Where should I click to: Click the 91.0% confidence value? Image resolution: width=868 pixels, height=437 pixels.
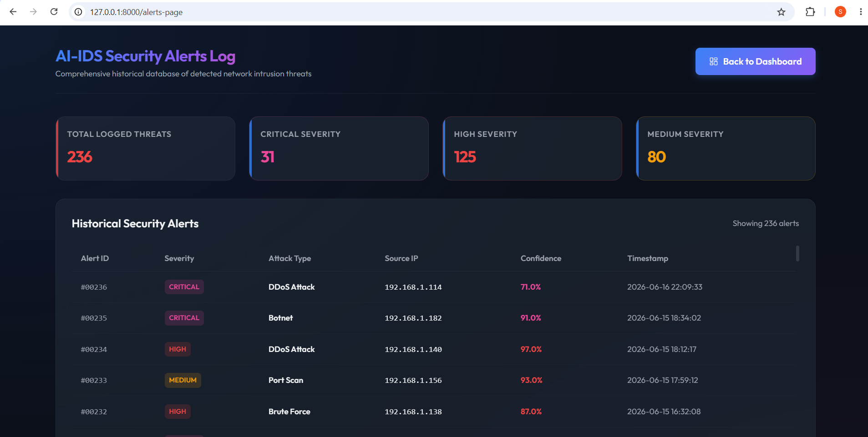[531, 318]
